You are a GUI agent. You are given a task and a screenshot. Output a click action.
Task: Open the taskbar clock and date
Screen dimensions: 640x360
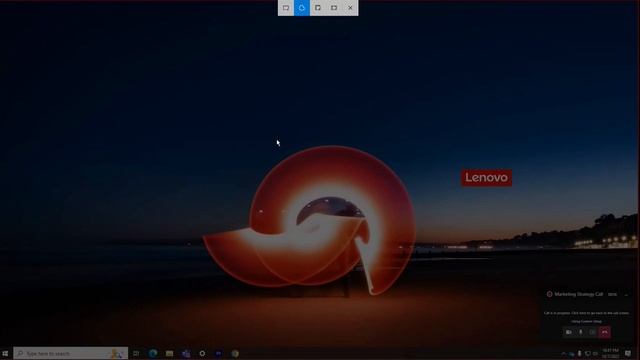point(610,353)
